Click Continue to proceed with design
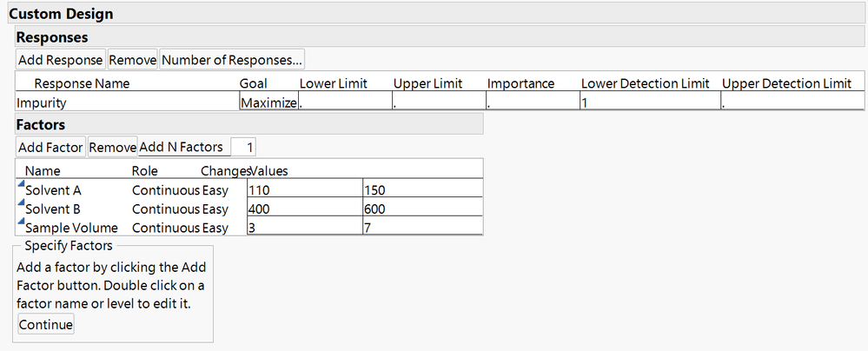The image size is (868, 351). click(46, 324)
